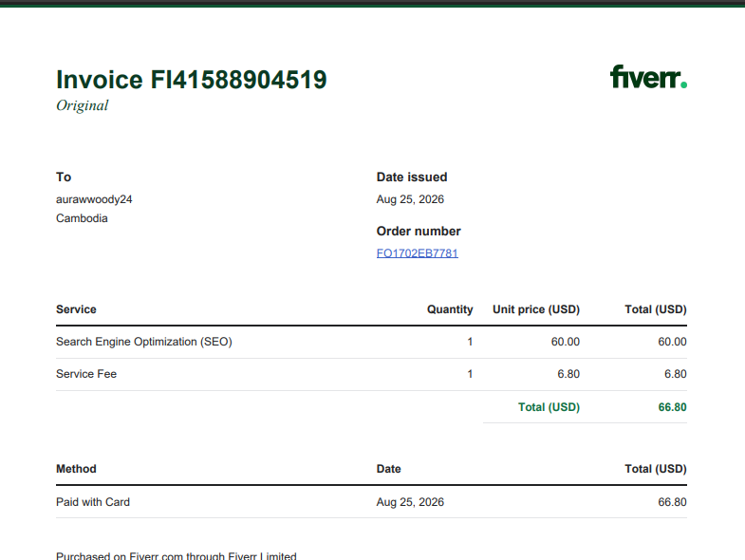Click 'Search Engine Optimization (SEO)' row label
Image resolution: width=745 pixels, height=560 pixels.
144,342
